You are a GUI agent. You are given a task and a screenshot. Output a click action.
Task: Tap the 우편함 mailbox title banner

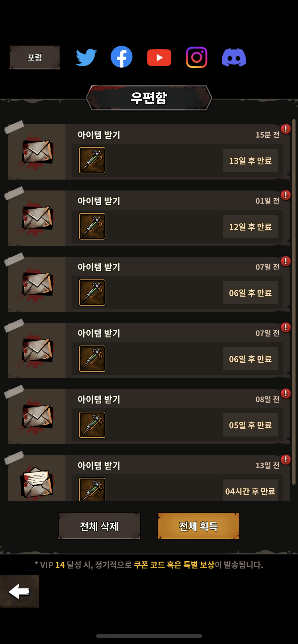coord(149,98)
